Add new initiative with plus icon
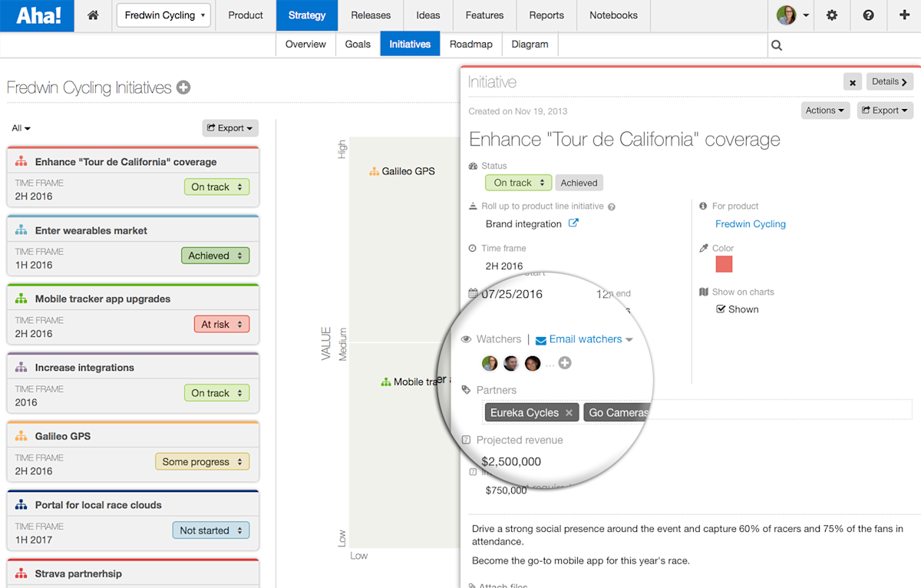The image size is (921, 588). point(183,88)
